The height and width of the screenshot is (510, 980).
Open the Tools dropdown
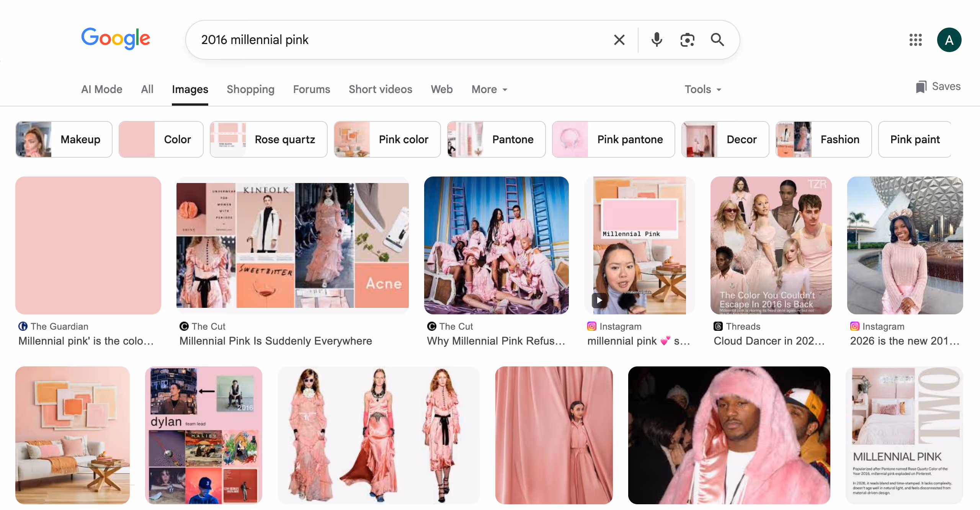702,89
